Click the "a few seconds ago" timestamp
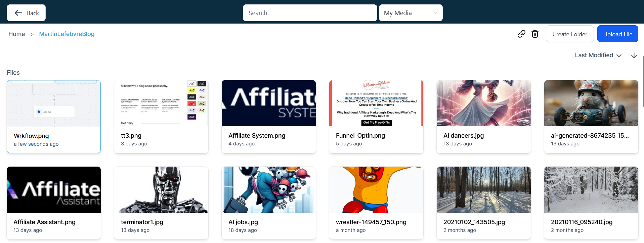The height and width of the screenshot is (243, 644). point(36,144)
